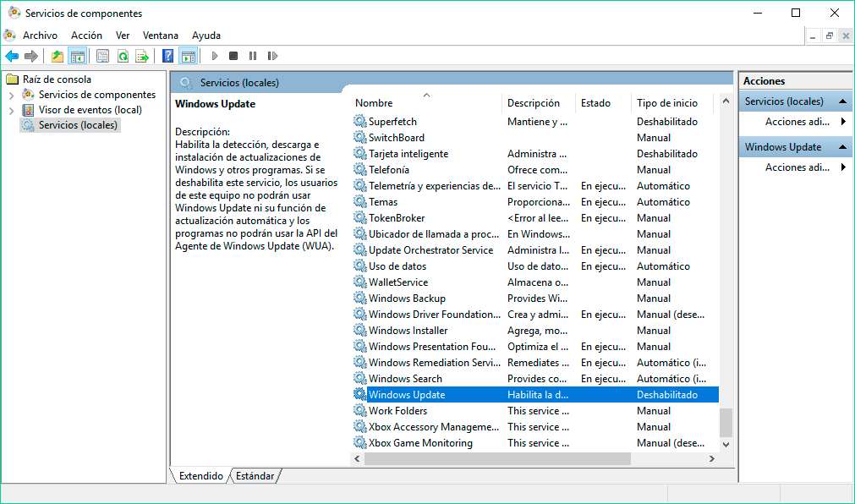Sort services by the Nombre column
Screen dimensions: 855x504
426,103
